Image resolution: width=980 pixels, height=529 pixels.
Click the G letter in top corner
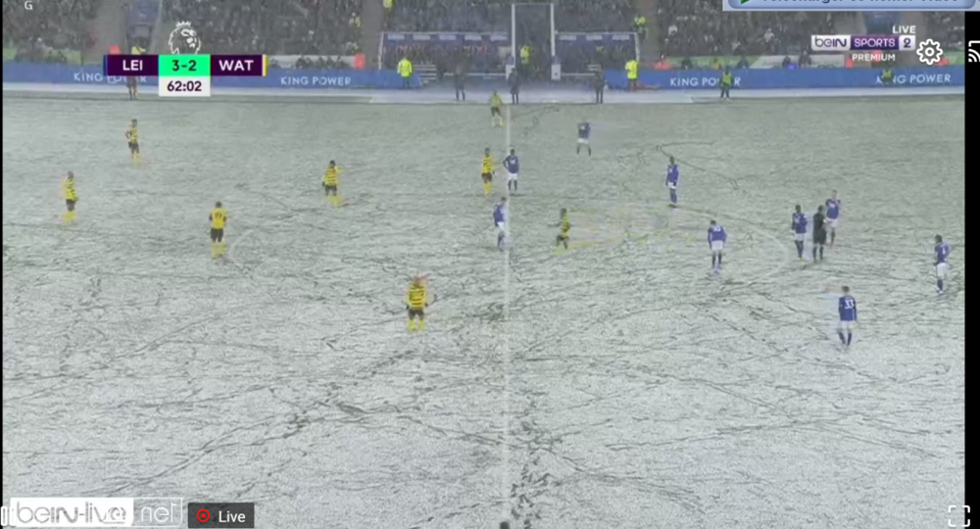(28, 6)
